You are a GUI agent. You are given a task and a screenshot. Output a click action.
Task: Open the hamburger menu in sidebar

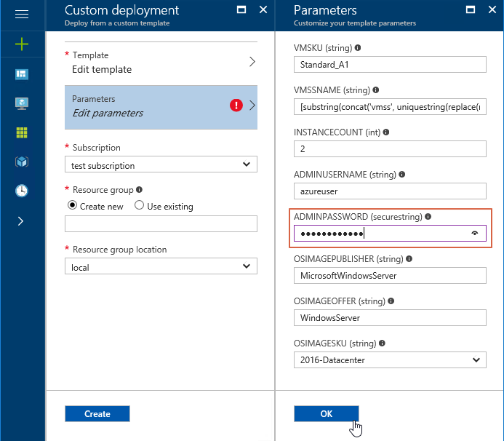pyautogui.click(x=22, y=15)
